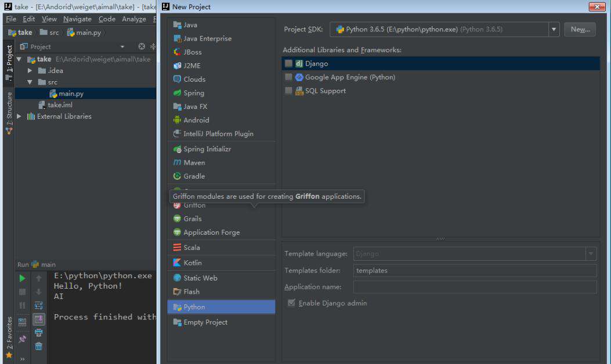611x364 pixels.
Task: Click the pin tab icon in Run panel
Action: pyautogui.click(x=22, y=338)
